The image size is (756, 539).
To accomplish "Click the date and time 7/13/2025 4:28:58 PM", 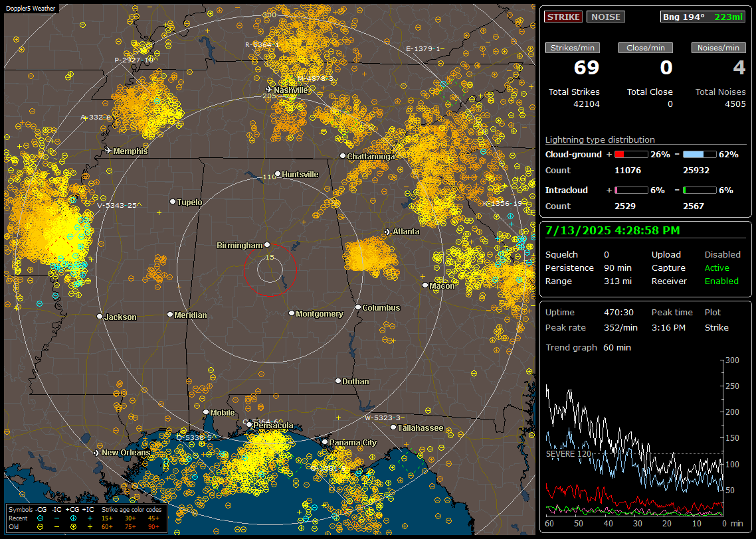I will coord(613,231).
